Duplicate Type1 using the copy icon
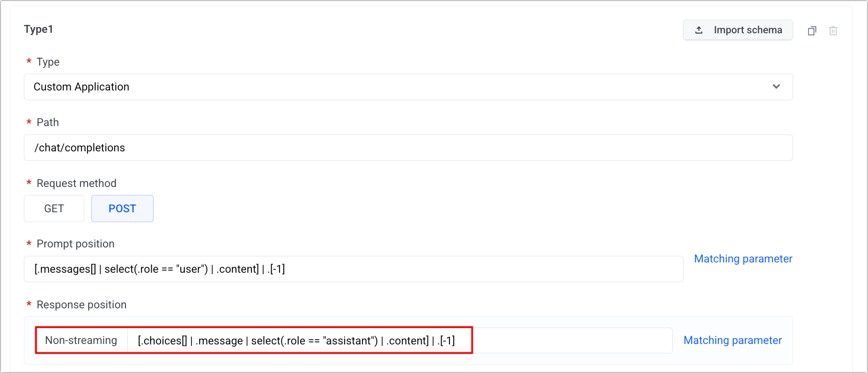Image resolution: width=868 pixels, height=373 pixels. click(812, 31)
